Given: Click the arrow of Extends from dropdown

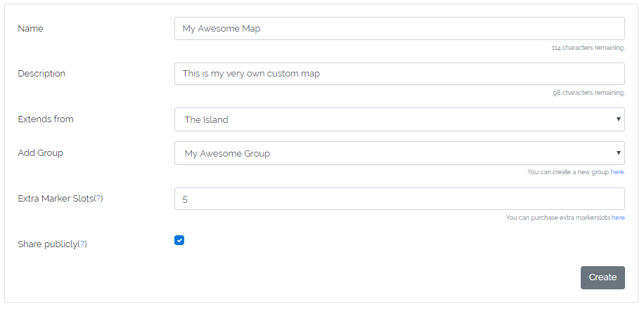Looking at the screenshot, I should point(619,119).
